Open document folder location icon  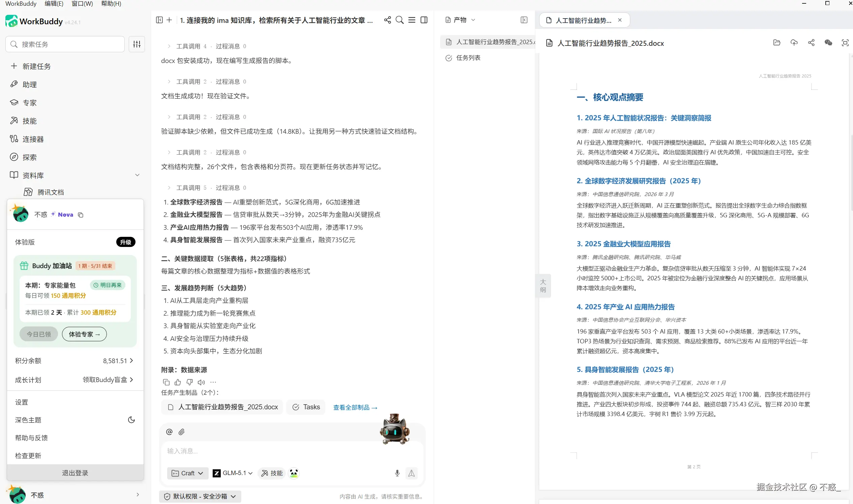click(x=776, y=43)
